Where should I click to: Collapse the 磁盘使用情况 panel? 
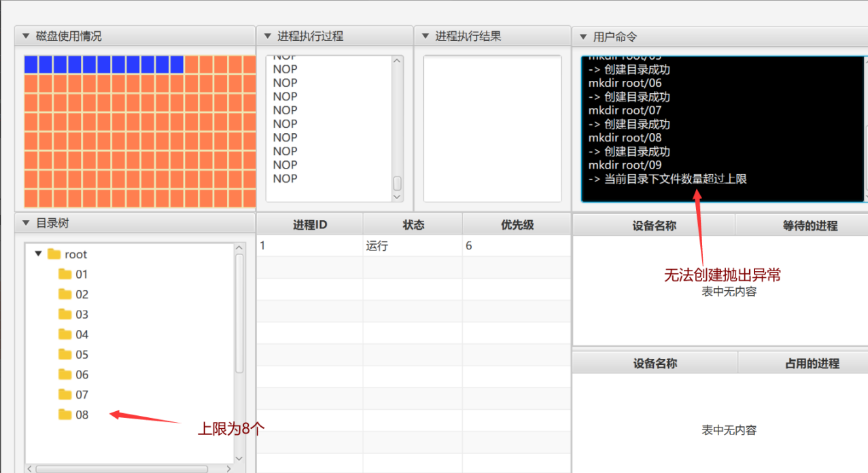pyautogui.click(x=26, y=37)
